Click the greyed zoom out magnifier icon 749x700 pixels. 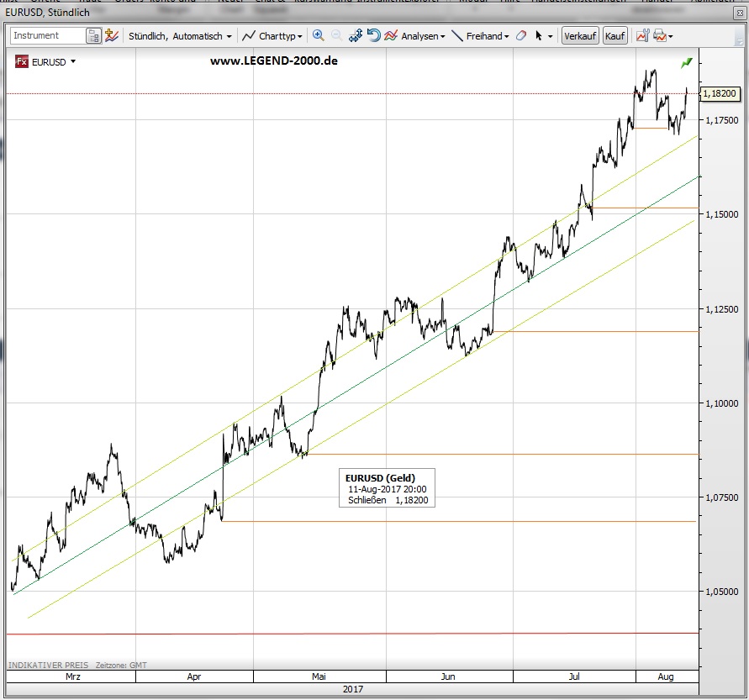pos(336,35)
